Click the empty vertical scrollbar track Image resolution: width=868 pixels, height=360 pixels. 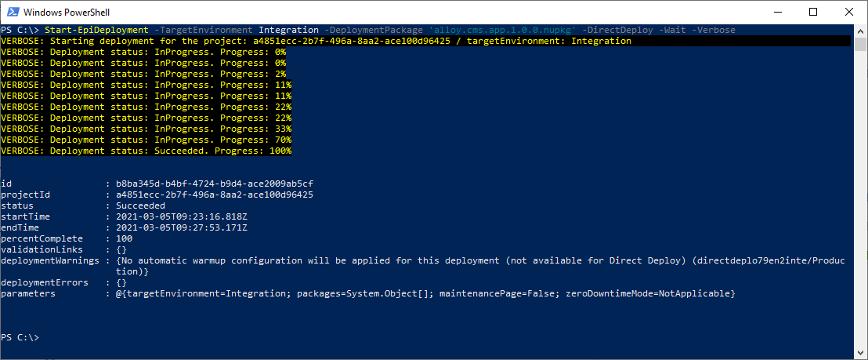tap(859, 196)
